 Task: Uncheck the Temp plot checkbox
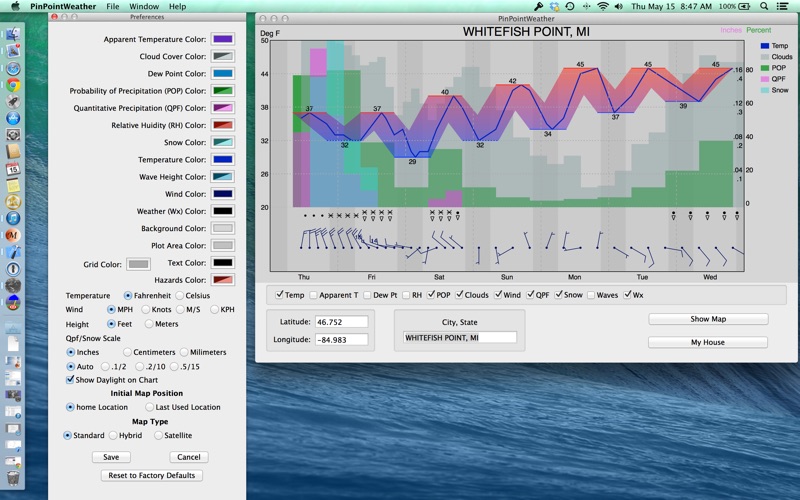pos(279,294)
